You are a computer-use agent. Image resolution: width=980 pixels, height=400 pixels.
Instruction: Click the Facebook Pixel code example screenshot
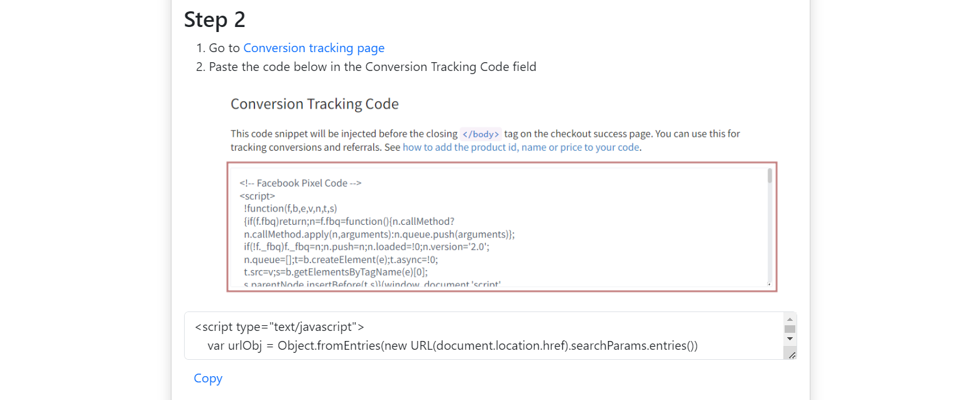click(x=502, y=227)
